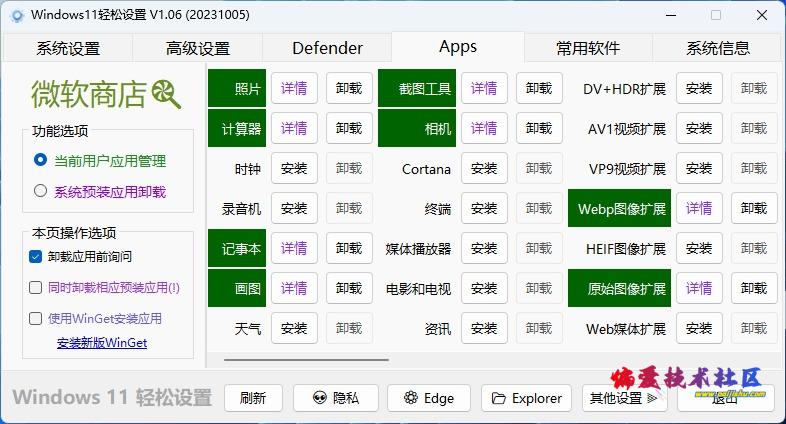Install 资讯 app
786x424 pixels.
[484, 328]
